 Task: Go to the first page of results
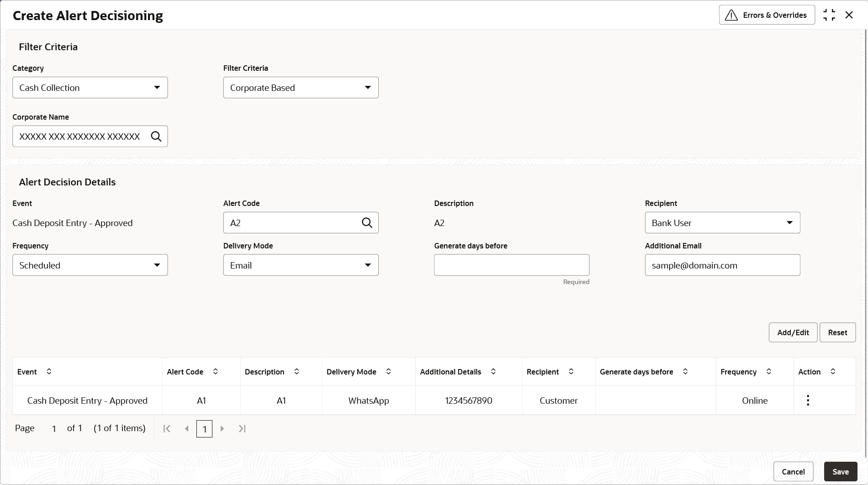[x=167, y=428]
